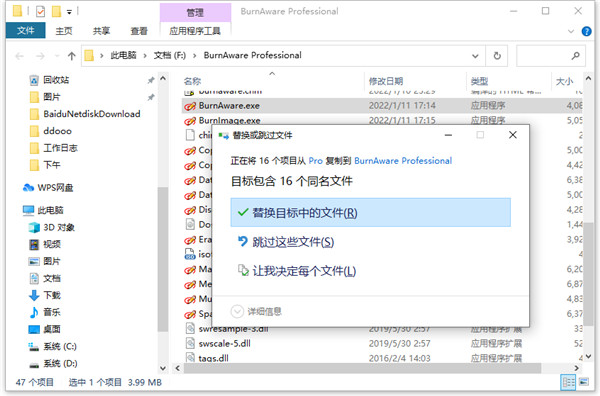
Task: Open 文档 (Documents) under This PC
Action: (52, 278)
